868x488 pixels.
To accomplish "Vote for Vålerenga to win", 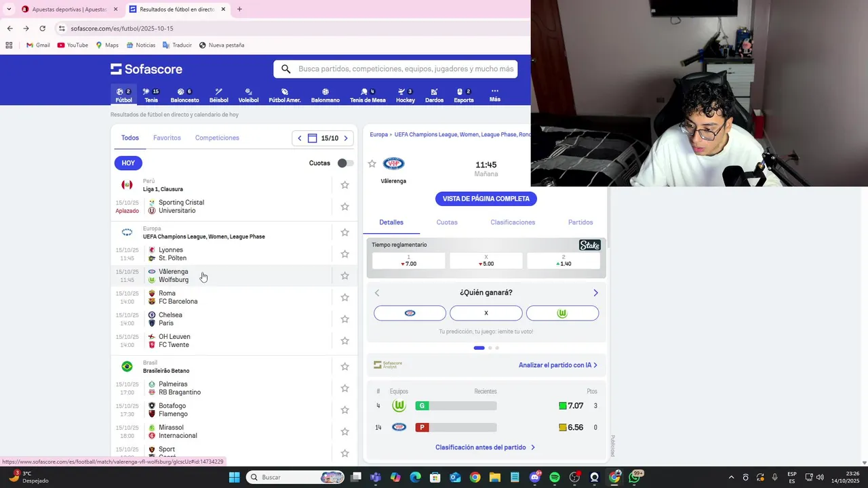I will coord(410,313).
